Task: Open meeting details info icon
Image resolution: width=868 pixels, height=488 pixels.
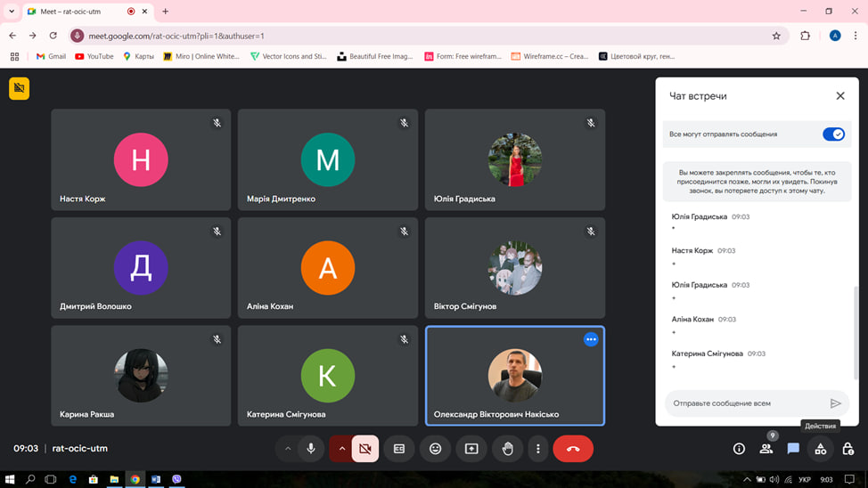Action: point(739,449)
